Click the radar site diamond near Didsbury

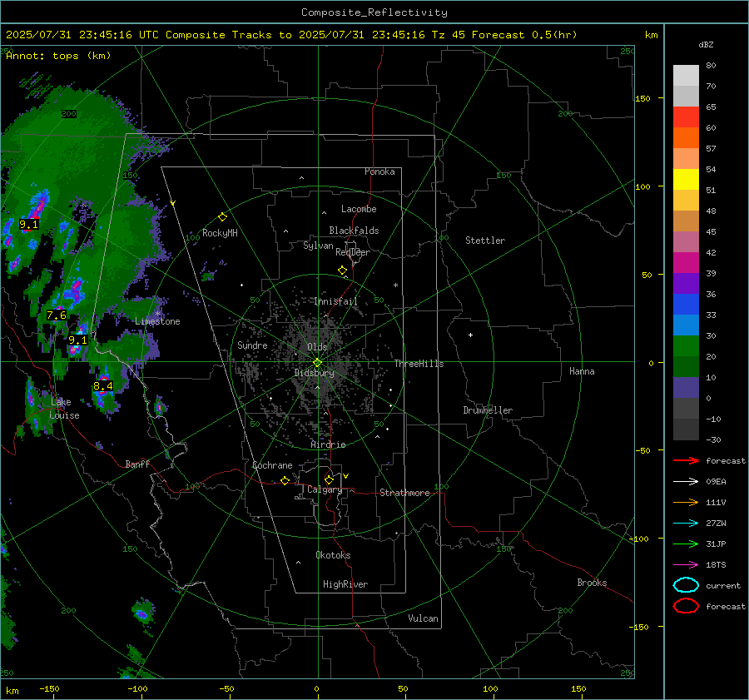(317, 363)
